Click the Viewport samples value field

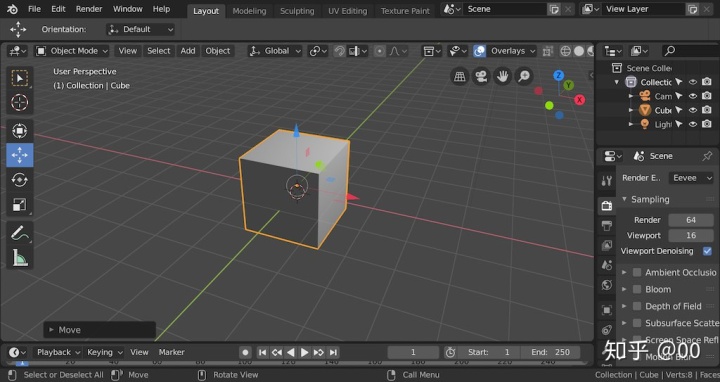pos(691,235)
